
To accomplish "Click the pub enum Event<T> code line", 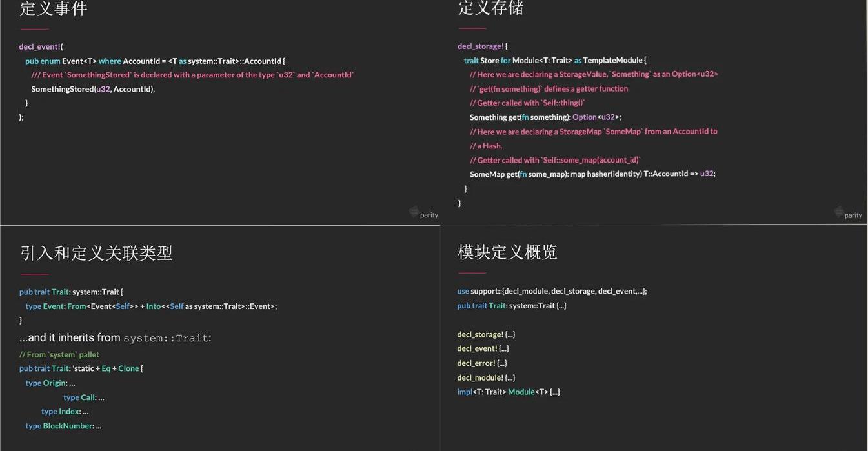I will (x=155, y=61).
